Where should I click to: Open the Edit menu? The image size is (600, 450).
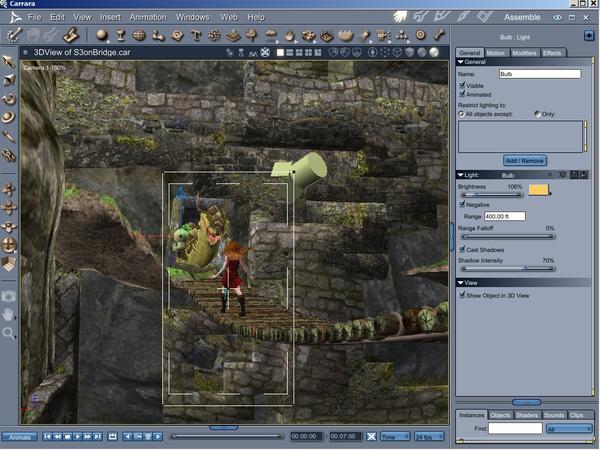(57, 17)
